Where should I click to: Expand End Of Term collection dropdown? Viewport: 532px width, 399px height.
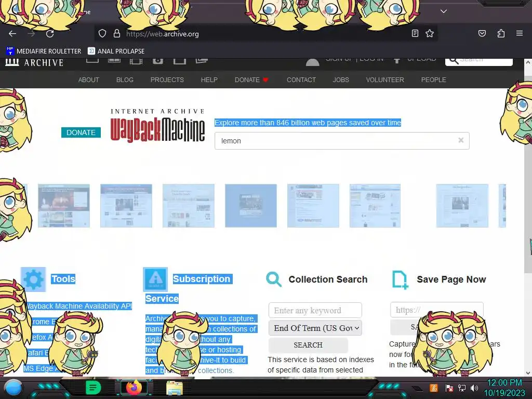tap(315, 328)
